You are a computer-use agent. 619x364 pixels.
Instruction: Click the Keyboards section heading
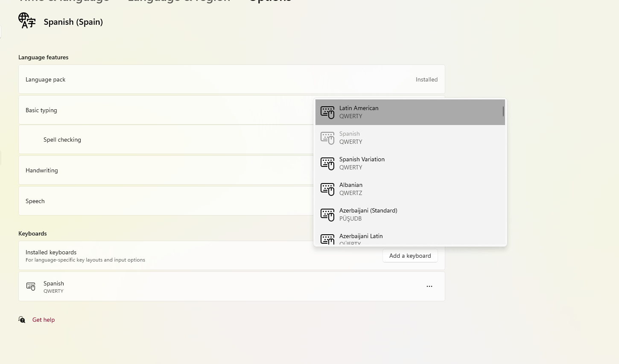[x=32, y=233]
